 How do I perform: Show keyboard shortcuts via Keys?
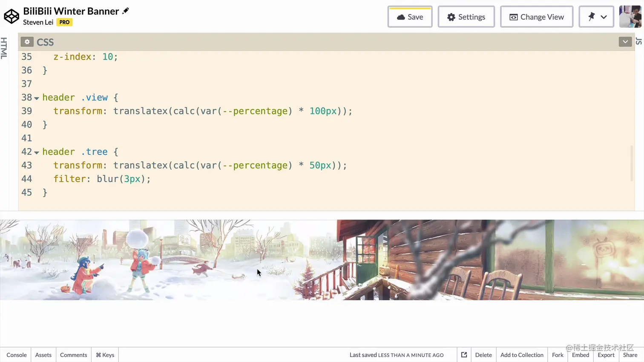105,355
